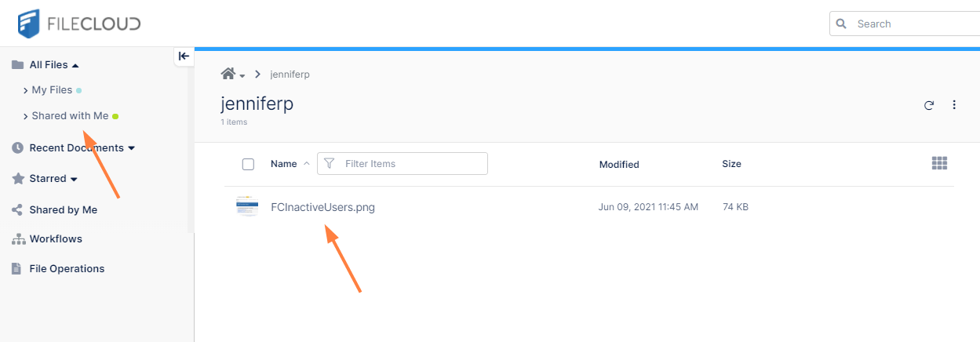Open the FCInactiveUsers.png file
Viewport: 980px width, 342px height.
tap(322, 207)
